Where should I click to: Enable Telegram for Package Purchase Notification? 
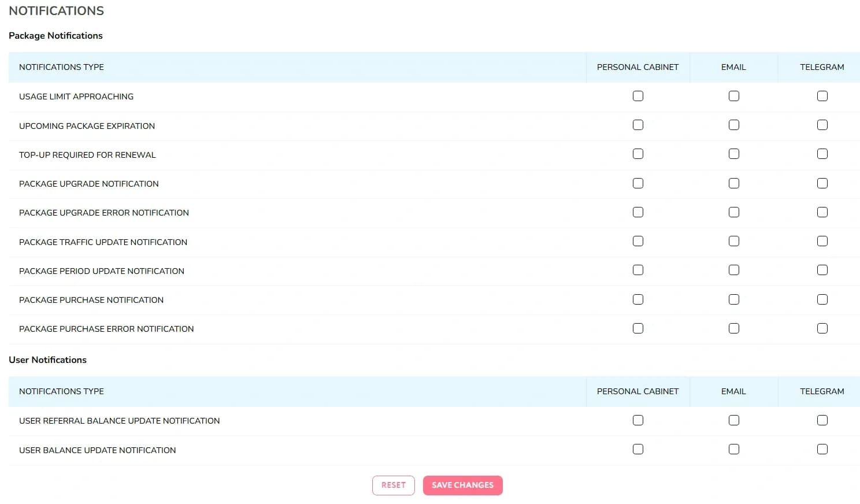click(822, 299)
